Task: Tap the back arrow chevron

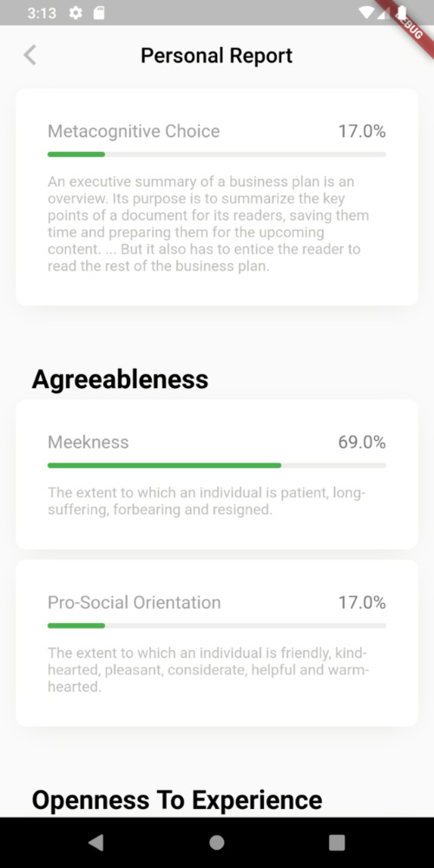Action: [30, 56]
